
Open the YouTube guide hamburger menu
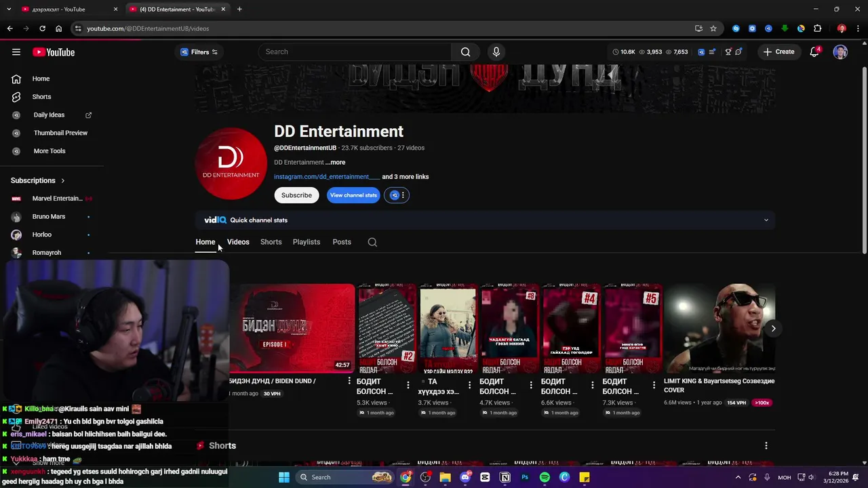point(16,52)
